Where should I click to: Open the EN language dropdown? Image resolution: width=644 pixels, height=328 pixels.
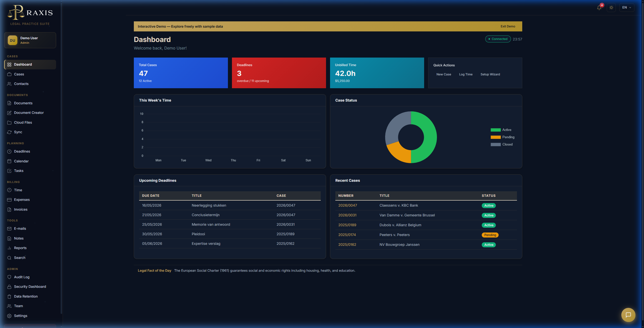point(627,8)
